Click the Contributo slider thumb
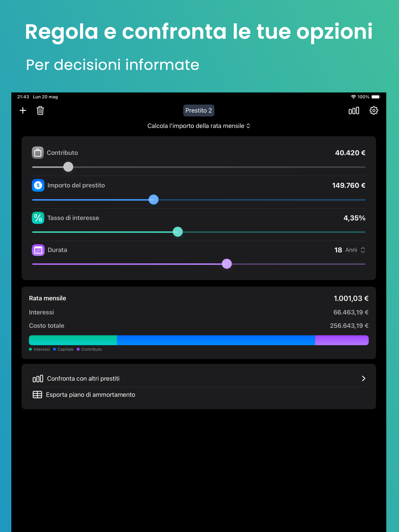Screen dimensions: 399x532 pos(68,167)
